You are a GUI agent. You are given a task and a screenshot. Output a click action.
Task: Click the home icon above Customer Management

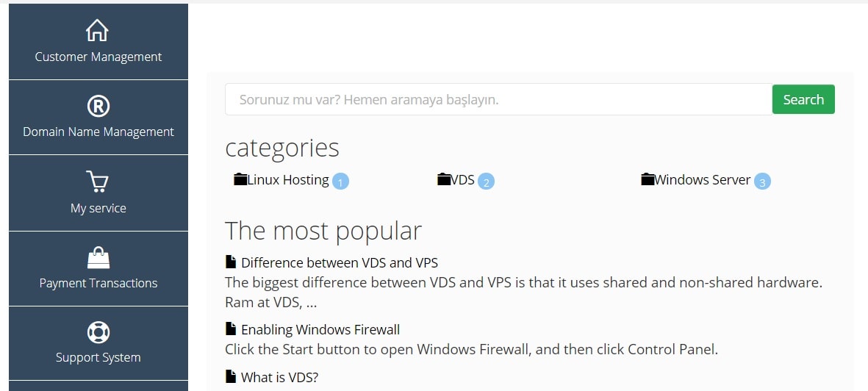pyautogui.click(x=98, y=30)
